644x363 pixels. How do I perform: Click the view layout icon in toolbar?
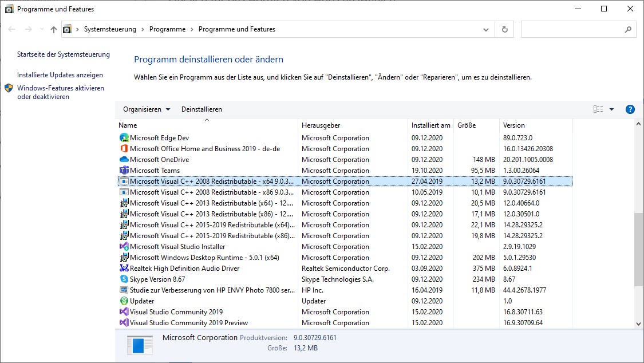pyautogui.click(x=598, y=109)
